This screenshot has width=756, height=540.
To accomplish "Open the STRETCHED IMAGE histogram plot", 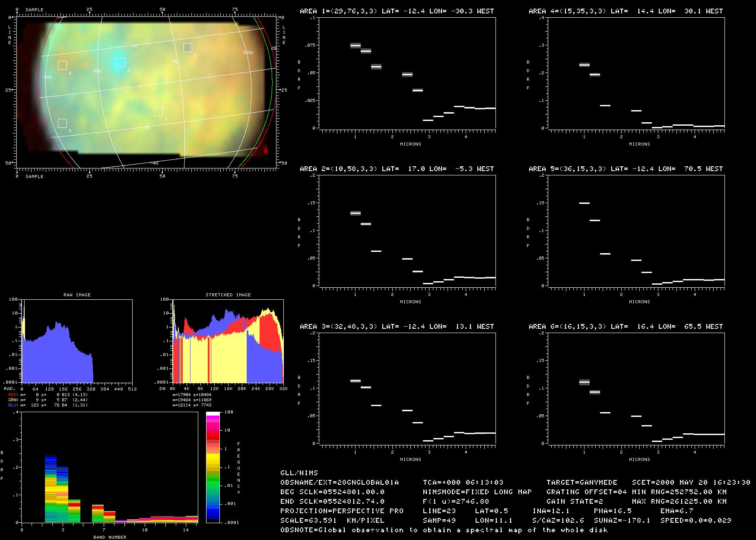I will click(x=228, y=340).
